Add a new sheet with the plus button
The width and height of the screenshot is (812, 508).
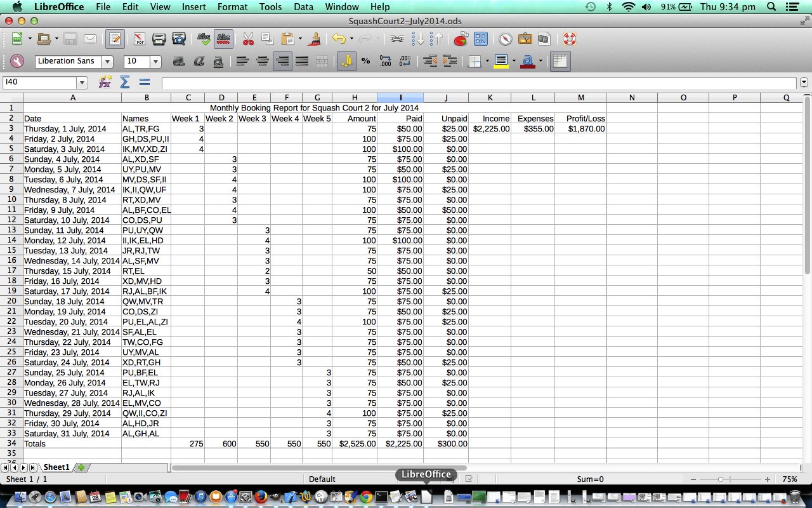(x=80, y=467)
